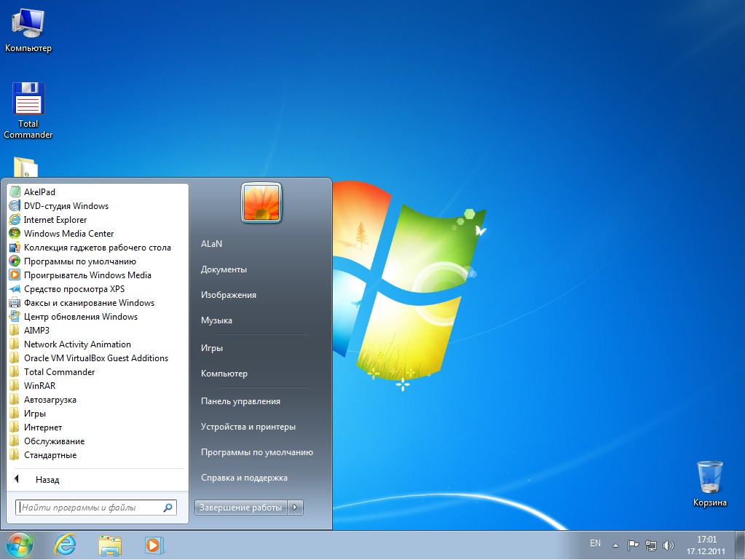Open Компьютер from Start menu right pane
The image size is (745, 560).
click(224, 374)
